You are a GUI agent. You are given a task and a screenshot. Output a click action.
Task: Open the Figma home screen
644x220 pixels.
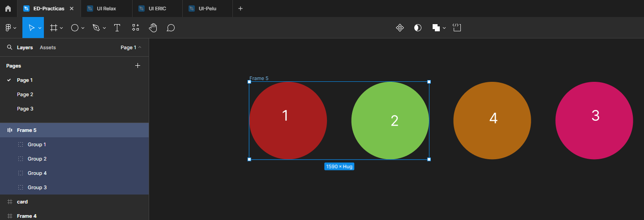coord(8,8)
